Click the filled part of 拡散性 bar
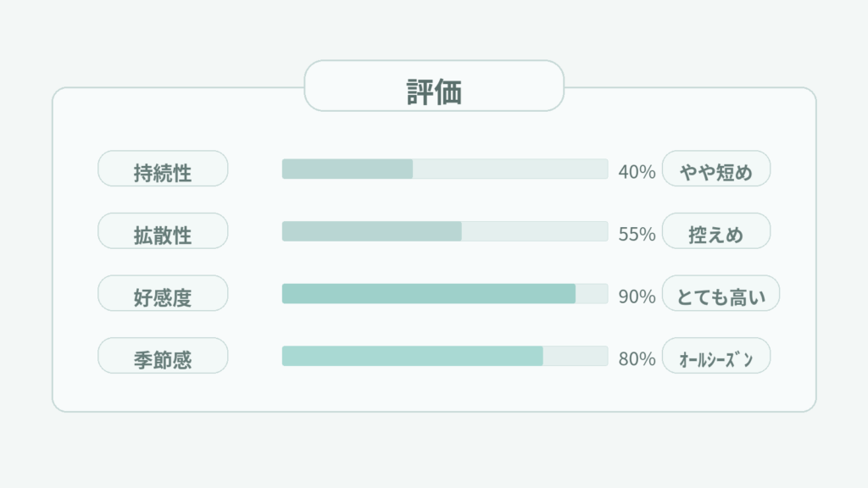 [x=371, y=231]
